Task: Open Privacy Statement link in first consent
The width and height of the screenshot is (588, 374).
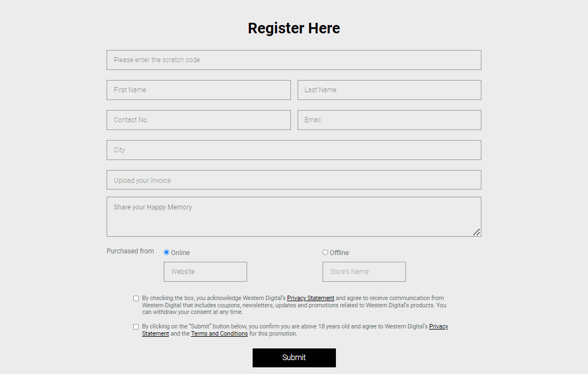Action: click(310, 298)
